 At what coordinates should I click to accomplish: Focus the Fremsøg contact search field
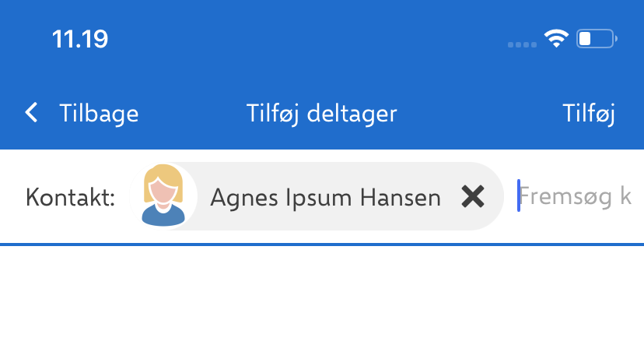click(576, 196)
